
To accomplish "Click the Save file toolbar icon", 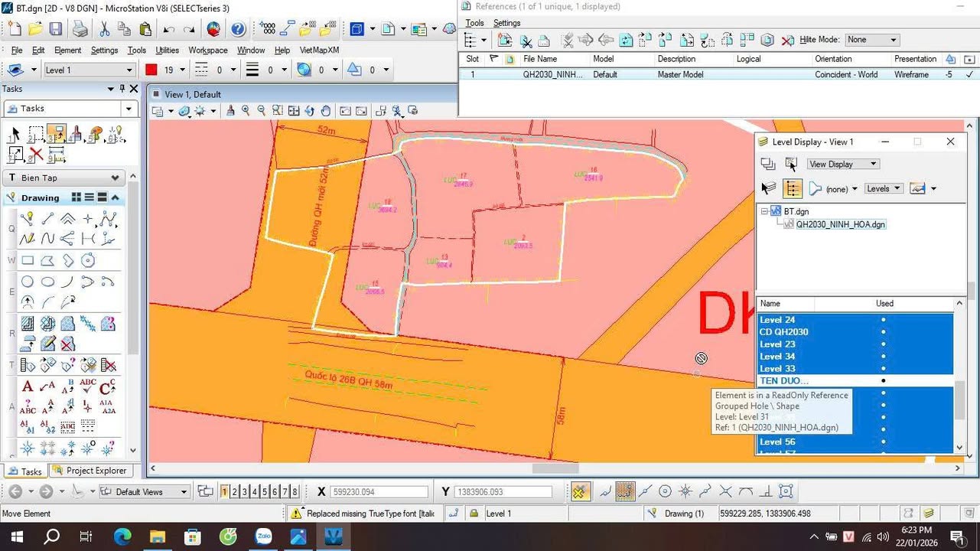I will [x=56, y=29].
